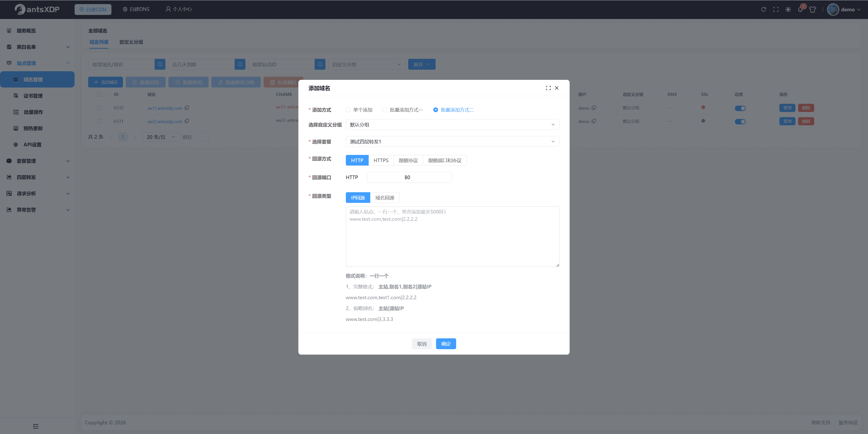Image resolution: width=868 pixels, height=434 pixels.
Task: Open demo user account menu
Action: click(x=844, y=9)
